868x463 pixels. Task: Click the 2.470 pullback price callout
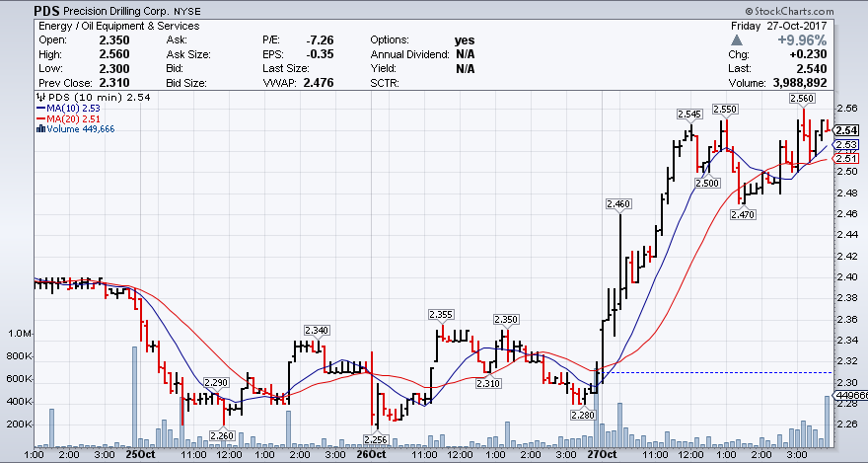(743, 213)
